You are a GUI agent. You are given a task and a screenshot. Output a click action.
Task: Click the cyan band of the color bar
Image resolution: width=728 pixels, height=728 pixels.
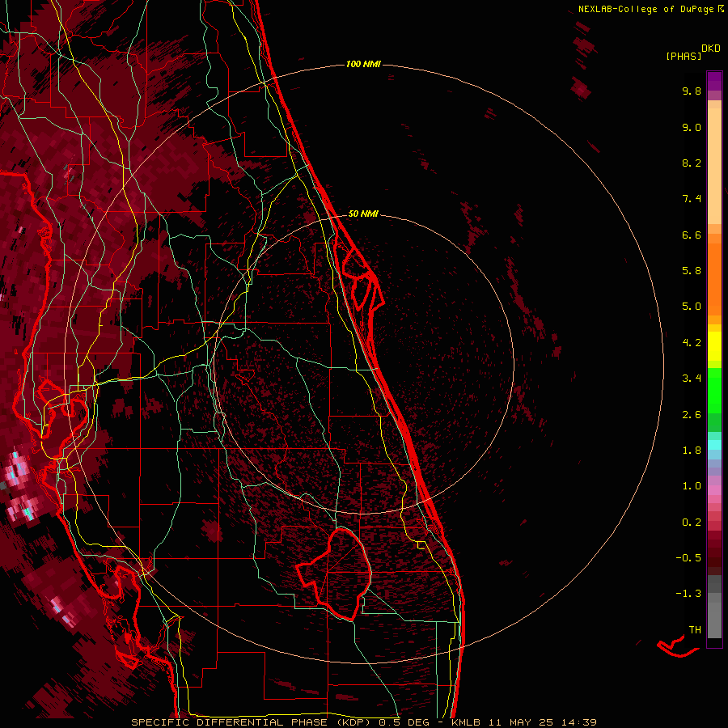(714, 445)
